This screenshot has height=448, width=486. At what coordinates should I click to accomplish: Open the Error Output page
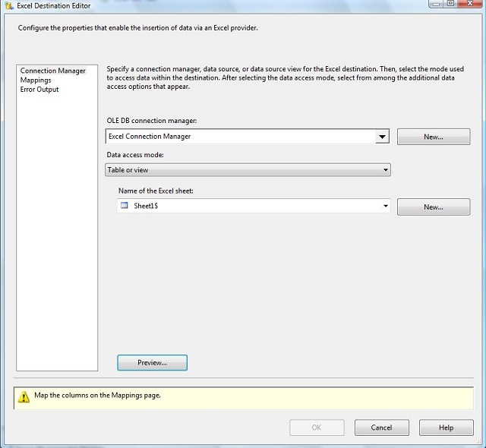tap(39, 89)
